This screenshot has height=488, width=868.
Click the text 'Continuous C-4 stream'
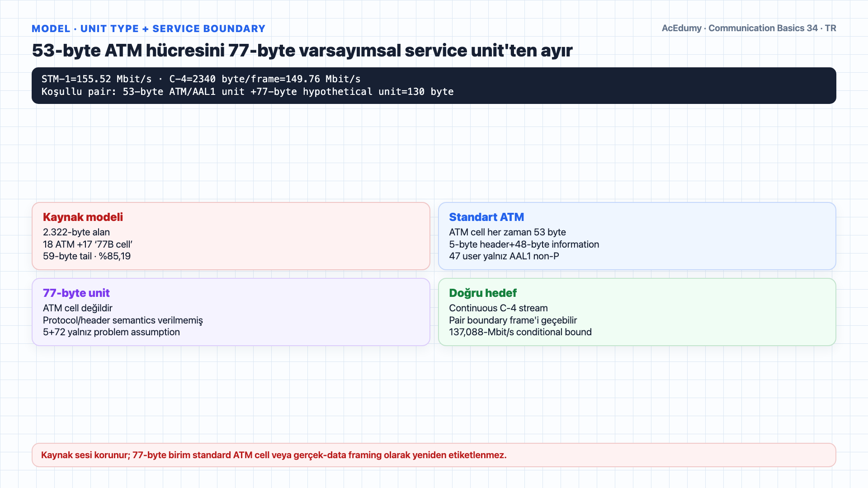498,308
